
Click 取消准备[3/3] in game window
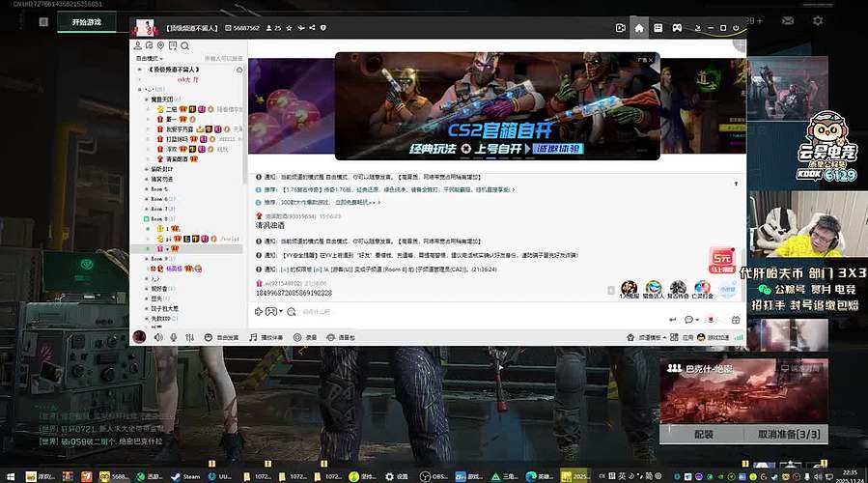(x=789, y=435)
